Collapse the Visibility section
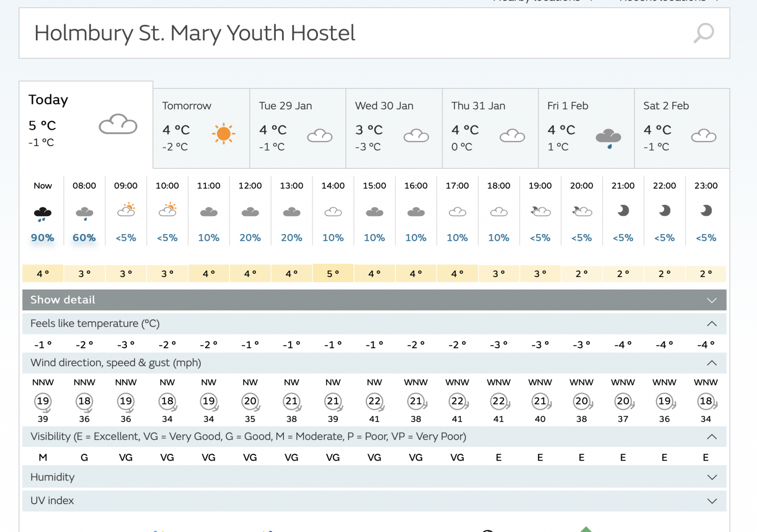Viewport: 757px width, 532px height. (x=374, y=436)
